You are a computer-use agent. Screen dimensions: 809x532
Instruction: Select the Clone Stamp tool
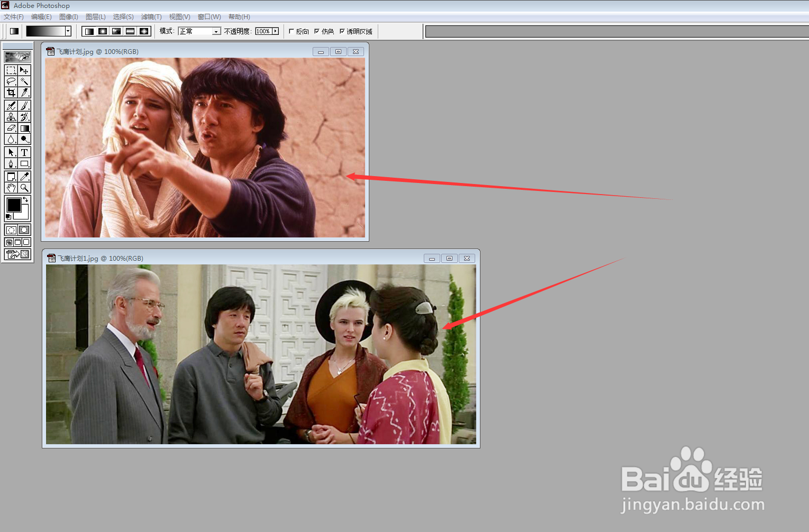coord(11,117)
